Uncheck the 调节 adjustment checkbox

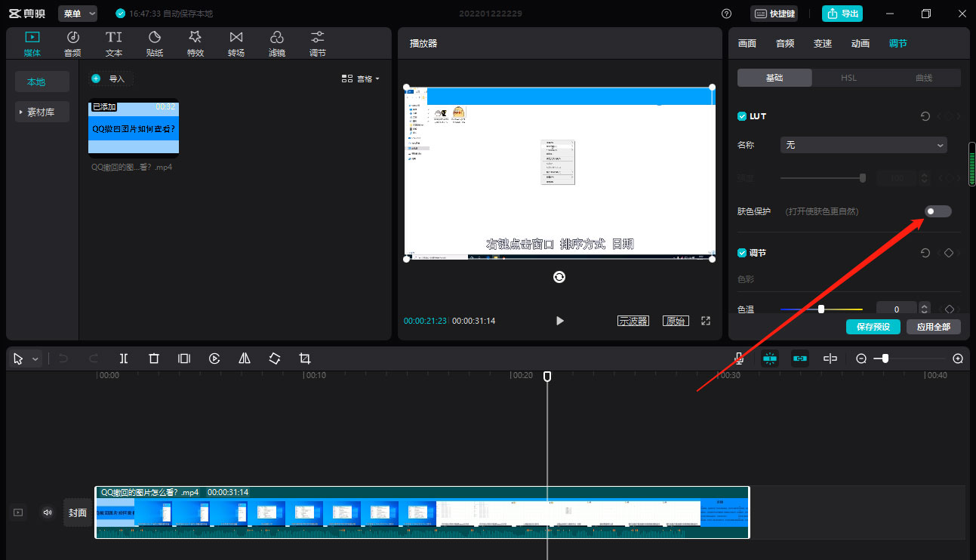742,253
